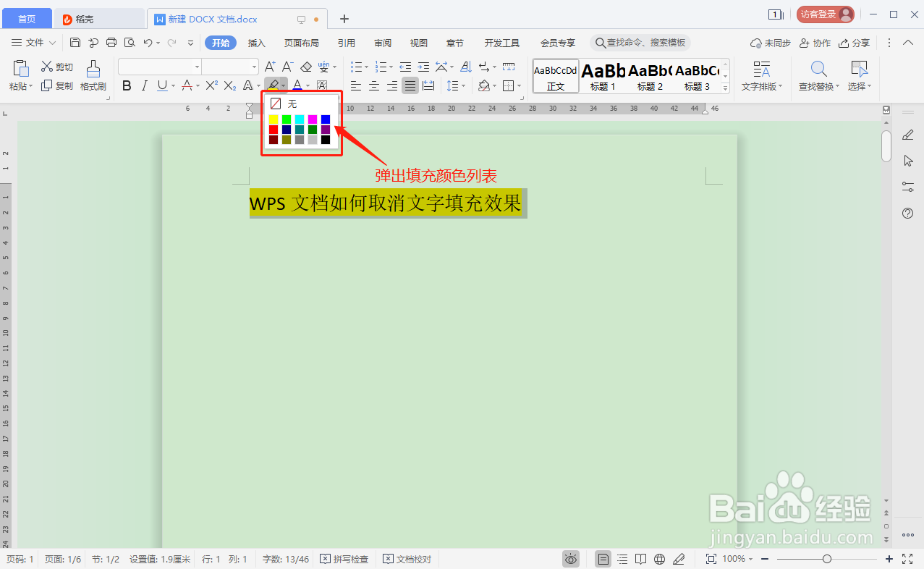Click the zoom slider handle in status bar

pos(827,559)
